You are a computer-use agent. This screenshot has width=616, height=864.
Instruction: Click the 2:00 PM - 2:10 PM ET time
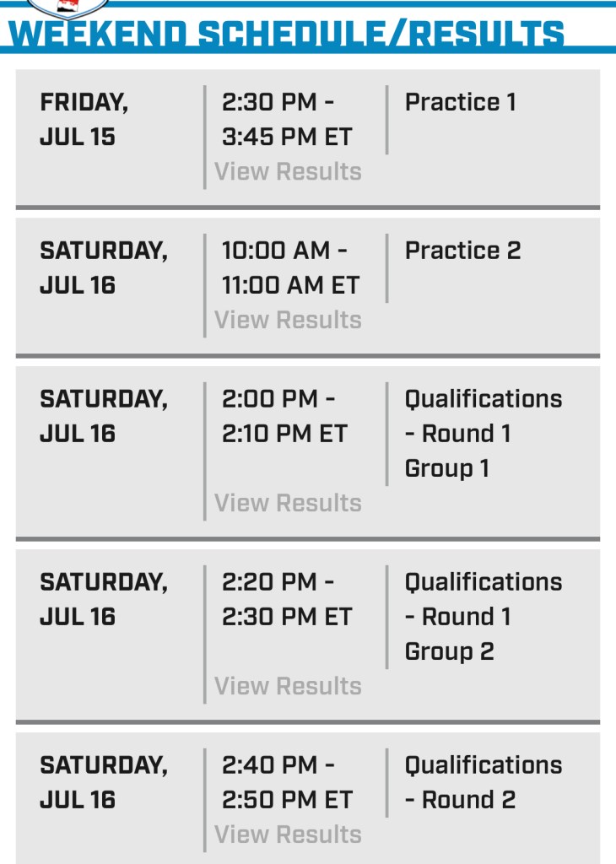coord(284,416)
